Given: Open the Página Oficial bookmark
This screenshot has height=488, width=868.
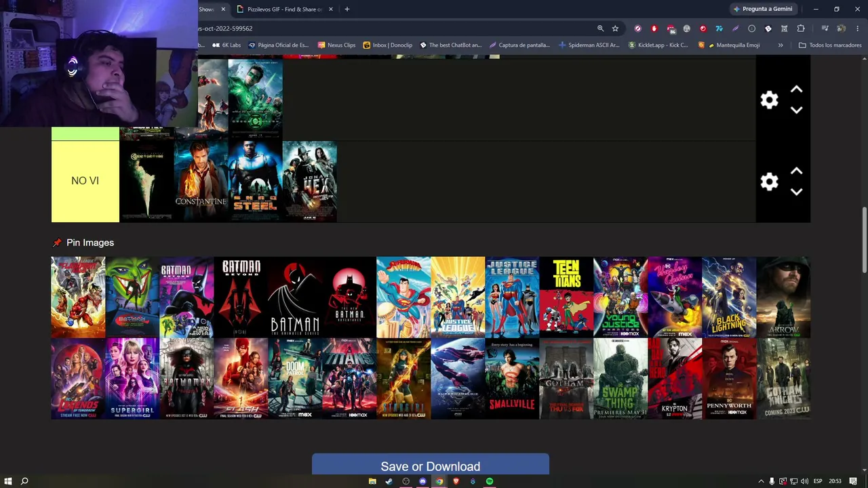Looking at the screenshot, I should pos(279,45).
